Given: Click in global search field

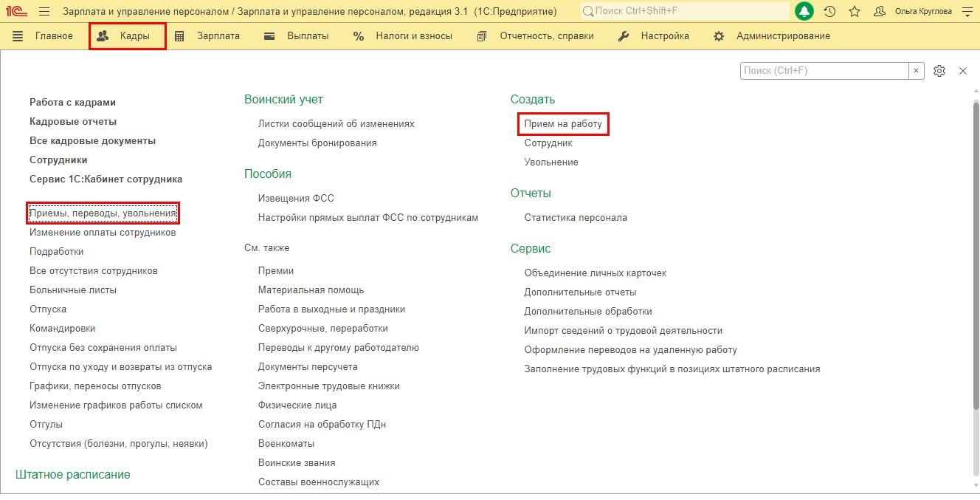Looking at the screenshot, I should click(684, 12).
